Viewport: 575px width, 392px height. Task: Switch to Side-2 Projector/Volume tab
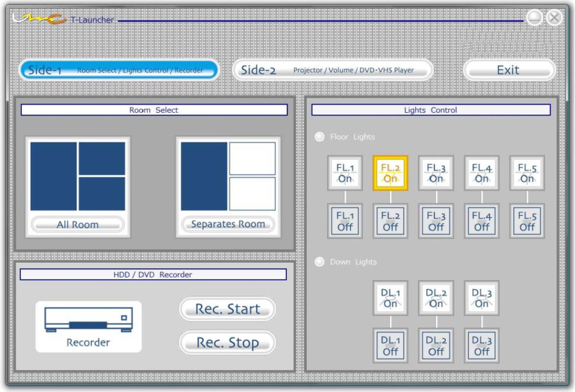click(333, 70)
